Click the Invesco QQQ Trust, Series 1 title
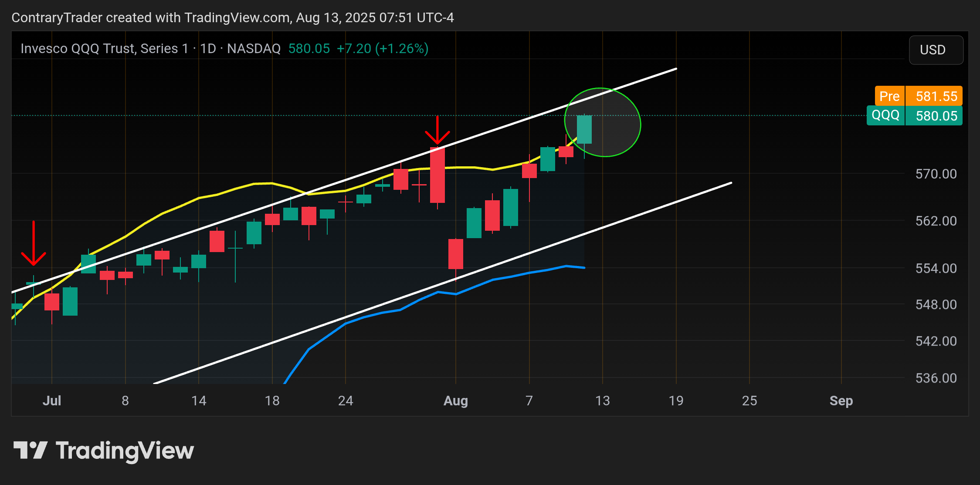Viewport: 980px width, 485px height. click(105, 48)
